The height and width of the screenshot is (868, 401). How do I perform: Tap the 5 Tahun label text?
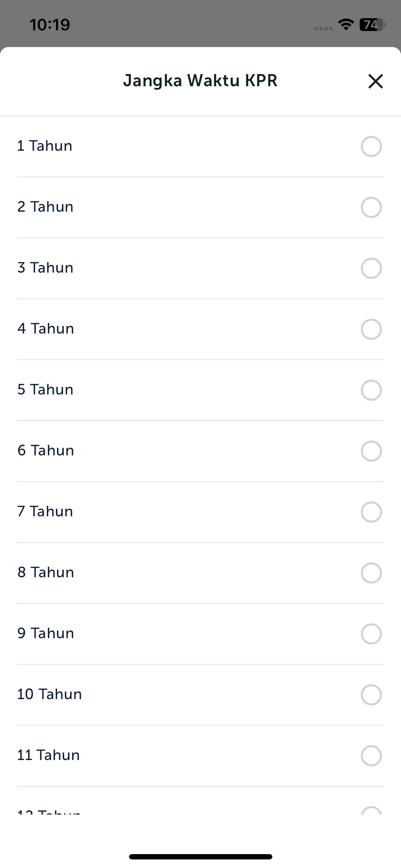click(45, 390)
